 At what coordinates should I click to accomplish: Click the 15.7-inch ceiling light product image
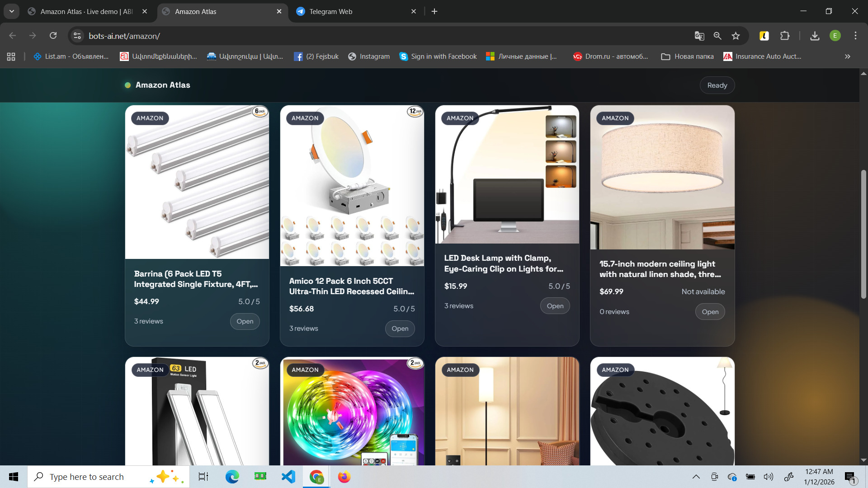tap(662, 177)
